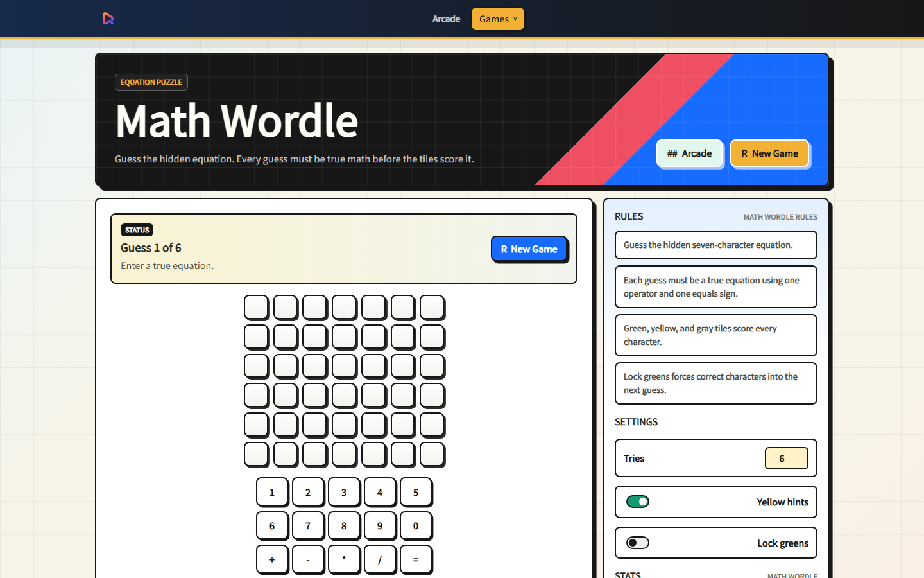Click first tile of the first guess row
This screenshot has width=924, height=578.
tap(257, 308)
